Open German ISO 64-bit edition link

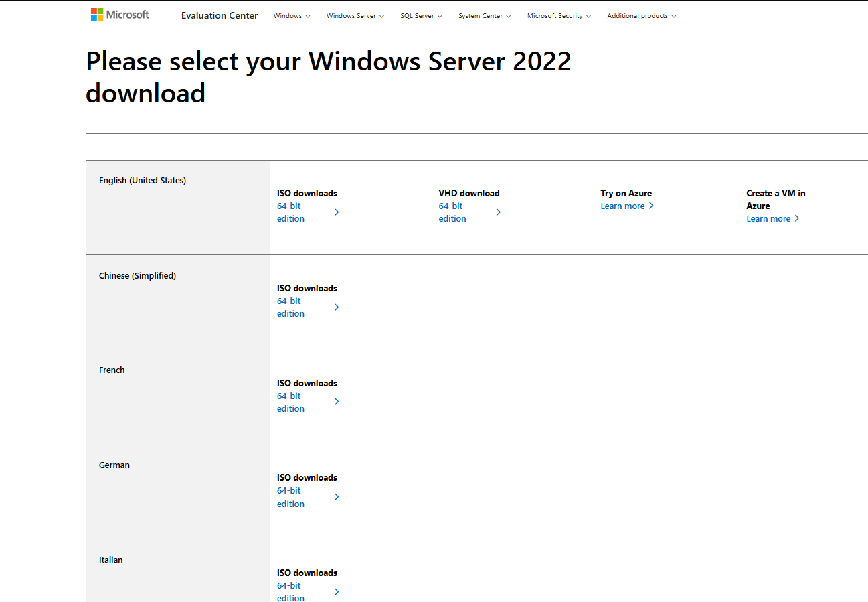pos(291,497)
